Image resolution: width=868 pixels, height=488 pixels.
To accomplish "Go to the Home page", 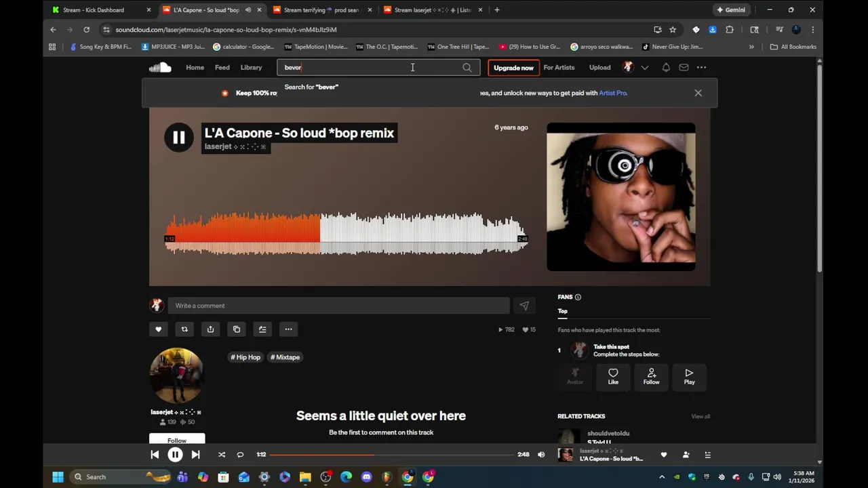I will click(x=195, y=67).
